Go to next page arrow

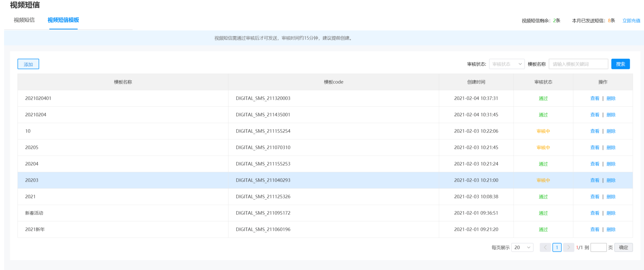(x=568, y=247)
